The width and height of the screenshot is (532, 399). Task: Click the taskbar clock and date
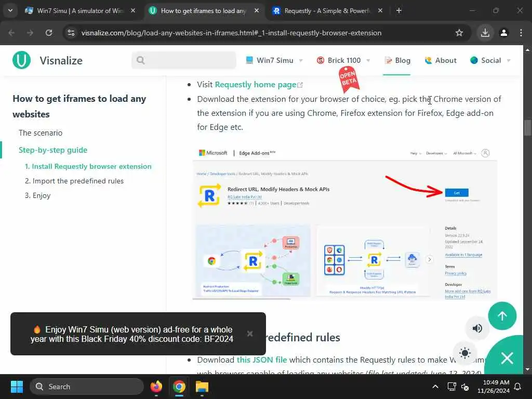pyautogui.click(x=493, y=387)
